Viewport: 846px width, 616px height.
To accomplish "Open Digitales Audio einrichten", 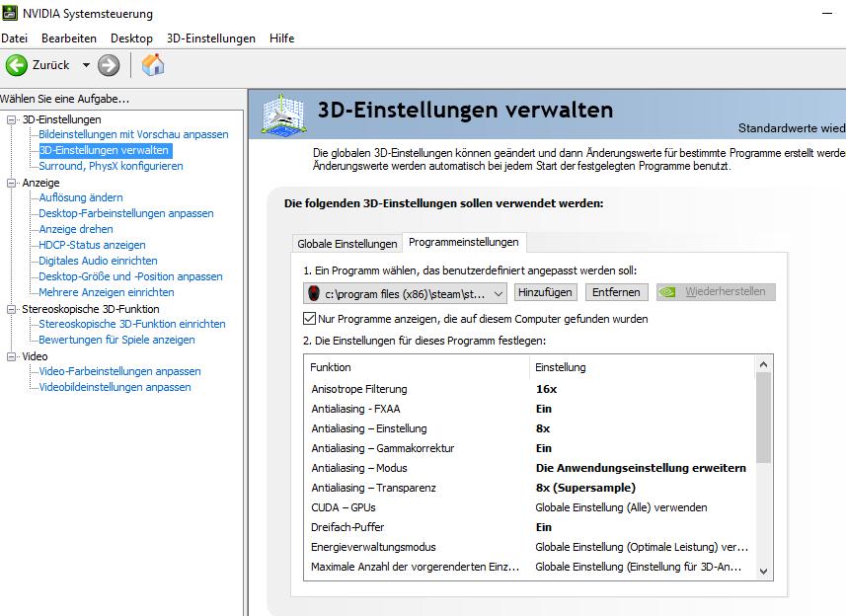I will (98, 261).
